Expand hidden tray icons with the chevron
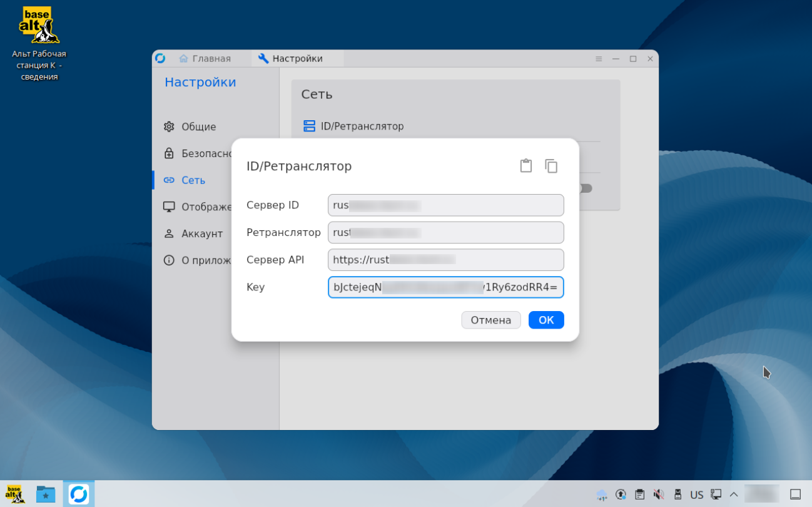812x507 pixels. coord(734,494)
